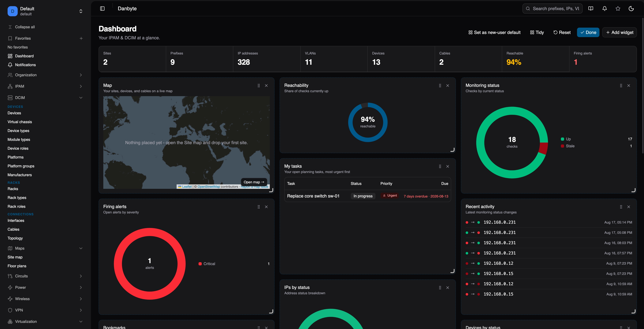Viewport: 644px width, 329px height.
Task: Open the notifications bell in top bar
Action: click(605, 9)
